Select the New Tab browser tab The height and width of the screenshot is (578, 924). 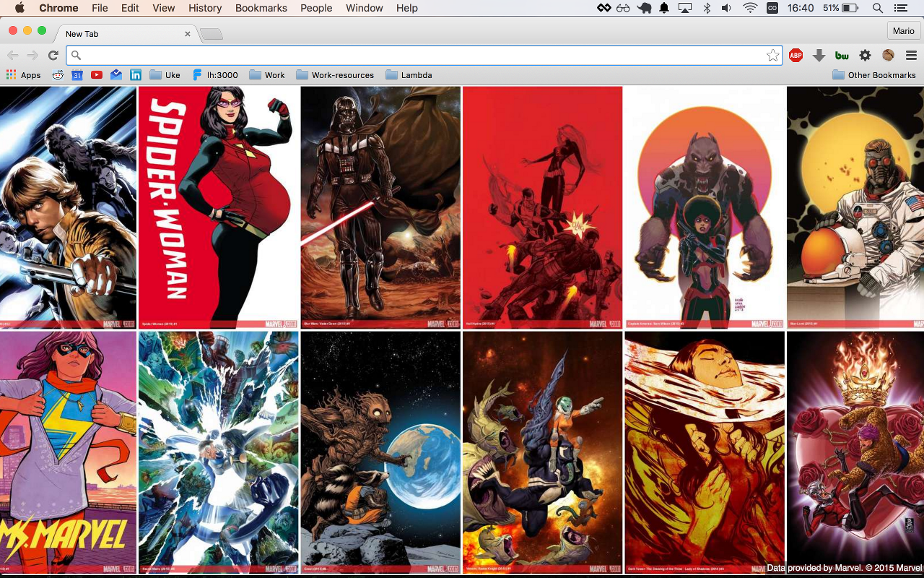[115, 33]
